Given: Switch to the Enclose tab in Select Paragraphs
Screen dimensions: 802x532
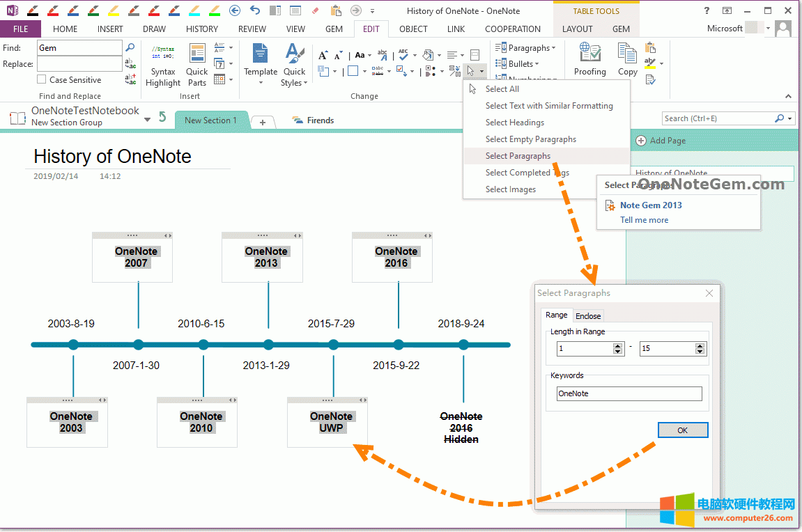Looking at the screenshot, I should pyautogui.click(x=588, y=315).
